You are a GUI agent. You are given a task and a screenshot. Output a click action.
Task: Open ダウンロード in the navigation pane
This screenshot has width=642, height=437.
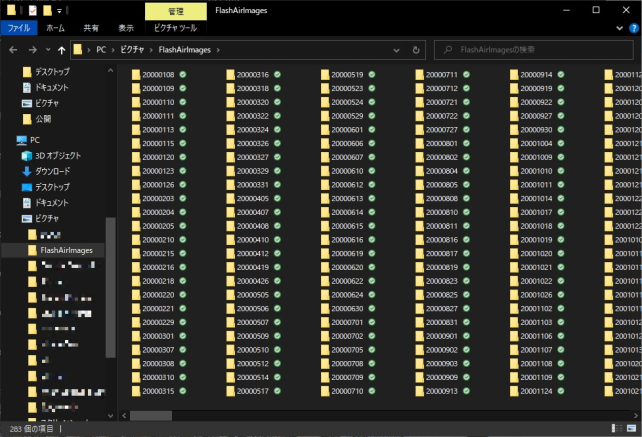click(x=52, y=171)
